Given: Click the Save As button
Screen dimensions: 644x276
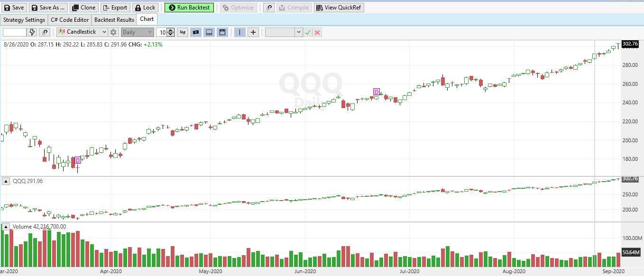Looking at the screenshot, I should click(x=48, y=8).
